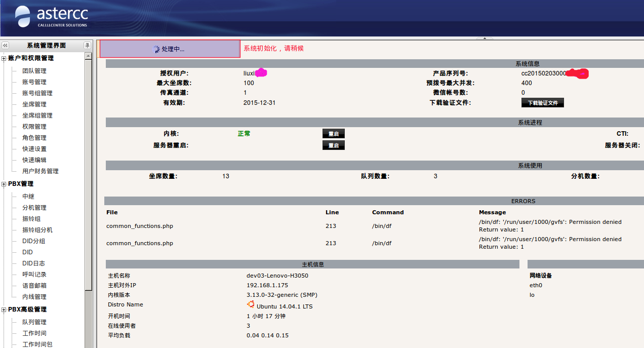Click 重启 button next to 内核
644x348 pixels.
[333, 134]
